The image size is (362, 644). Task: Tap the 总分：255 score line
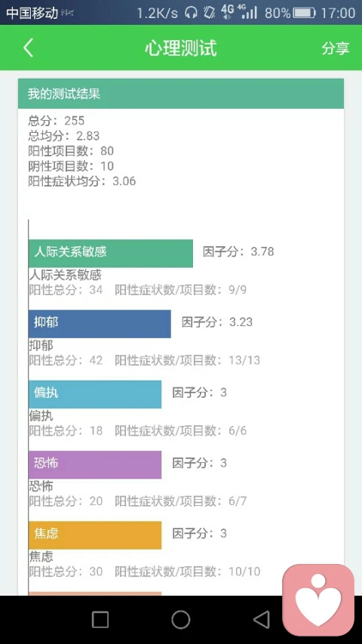click(57, 120)
